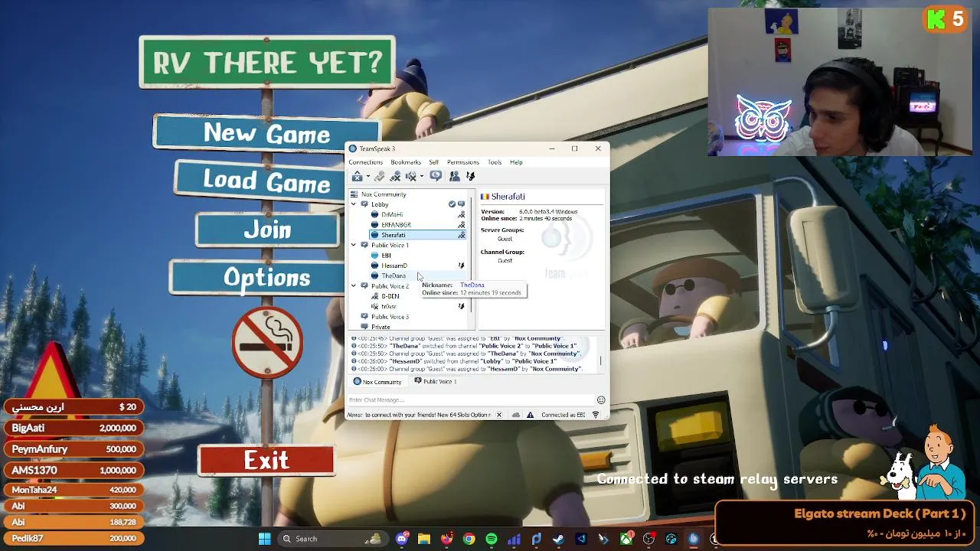The image size is (980, 551).
Task: Open Steam from the taskbar
Action: pyautogui.click(x=559, y=539)
